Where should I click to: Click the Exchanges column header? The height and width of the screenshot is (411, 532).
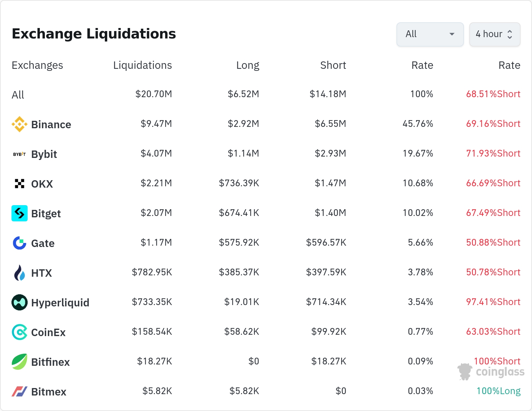point(37,65)
